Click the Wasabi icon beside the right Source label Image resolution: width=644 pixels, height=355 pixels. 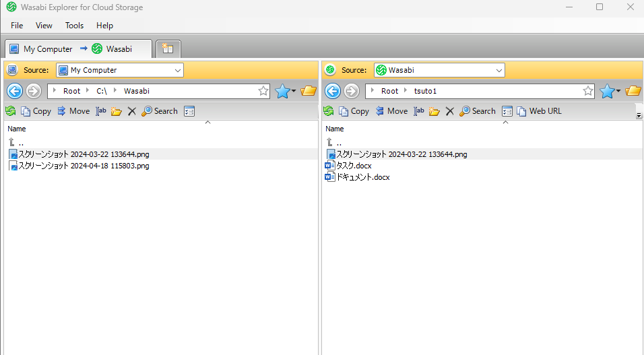(330, 70)
